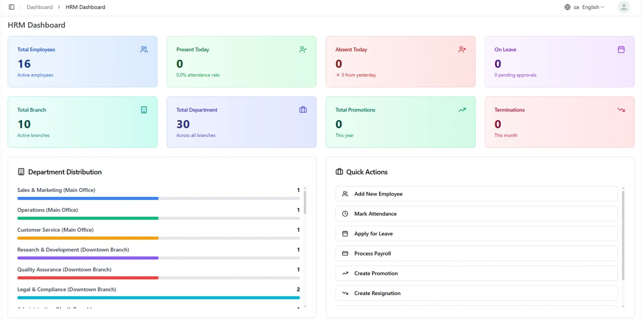
Task: Choose Apply for Leave action
Action: (477, 233)
